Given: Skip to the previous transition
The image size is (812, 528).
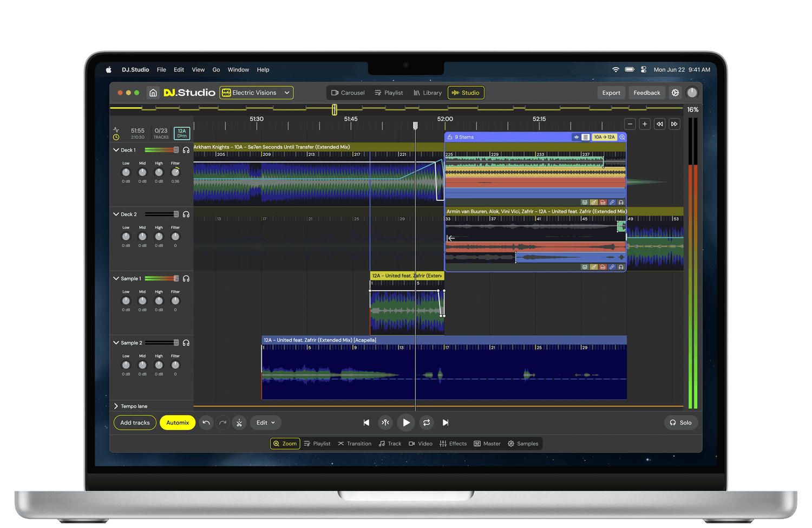Looking at the screenshot, I should (x=366, y=422).
